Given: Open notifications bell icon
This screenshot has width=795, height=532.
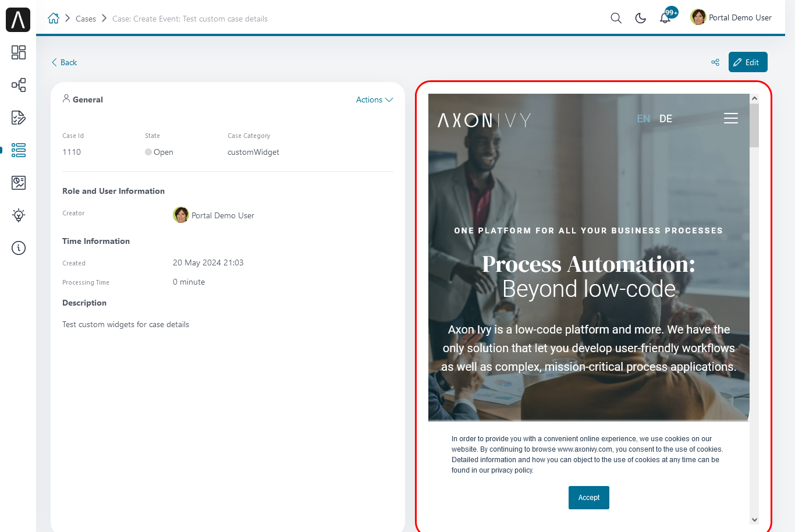Looking at the screenshot, I should click(x=665, y=18).
